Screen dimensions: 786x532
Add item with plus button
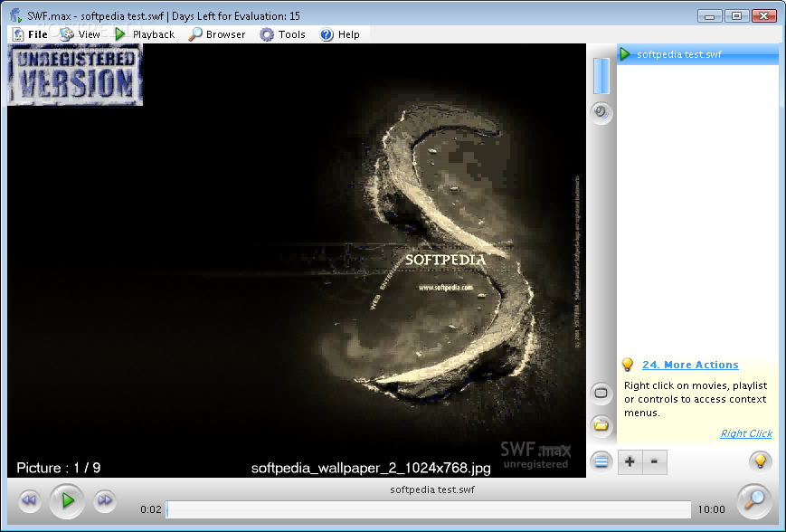click(630, 461)
